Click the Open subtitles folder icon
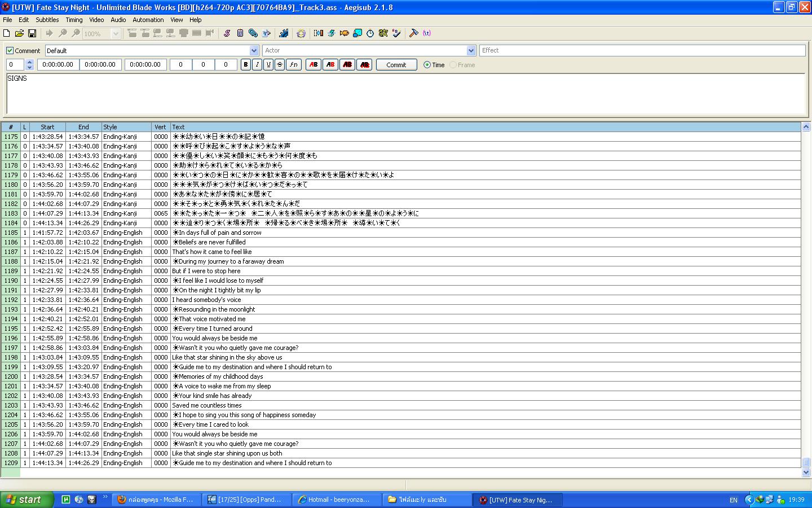 (19, 33)
